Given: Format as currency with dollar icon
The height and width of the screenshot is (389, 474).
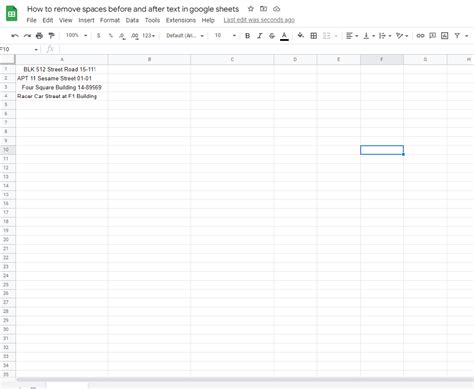Looking at the screenshot, I should (98, 35).
